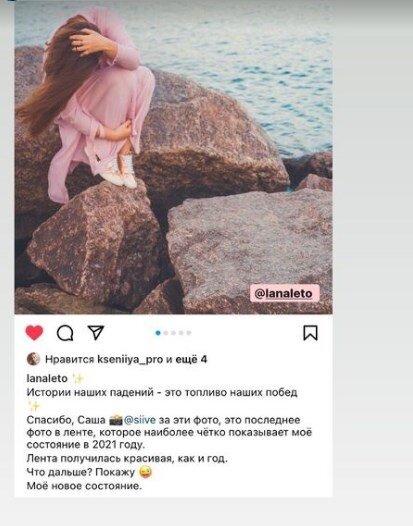Viewport: 413px width, 526px height.
Task: Click the caption line "Моё новое состояние."
Action: click(84, 486)
